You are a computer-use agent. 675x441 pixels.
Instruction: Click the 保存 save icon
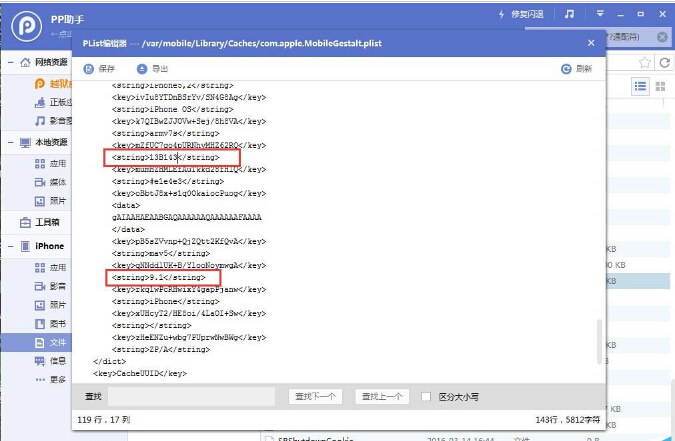89,69
